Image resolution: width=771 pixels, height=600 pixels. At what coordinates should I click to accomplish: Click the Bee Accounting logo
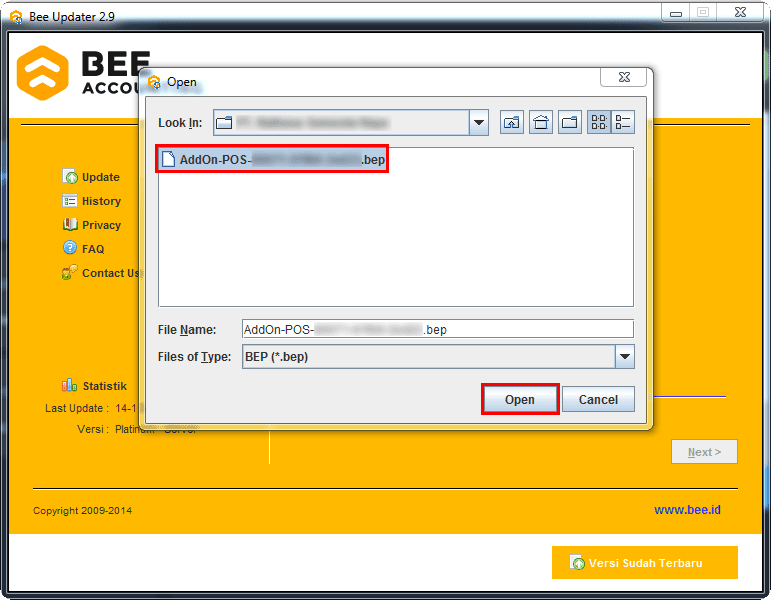click(84, 73)
